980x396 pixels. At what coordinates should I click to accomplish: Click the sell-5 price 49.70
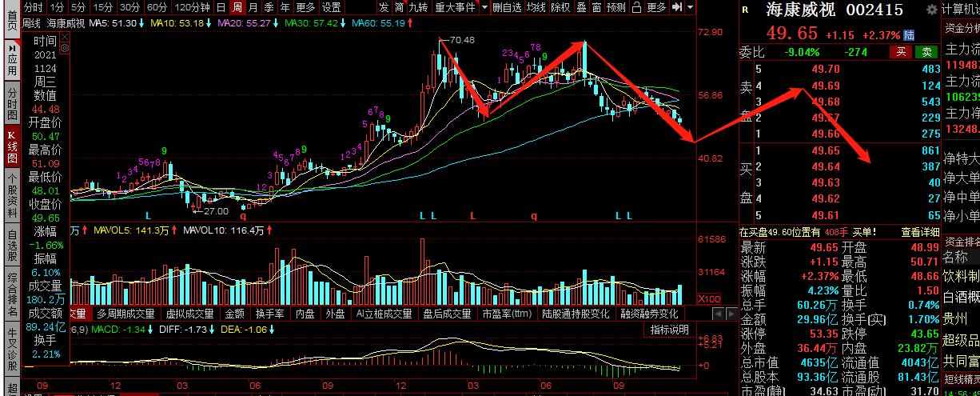pyautogui.click(x=826, y=69)
